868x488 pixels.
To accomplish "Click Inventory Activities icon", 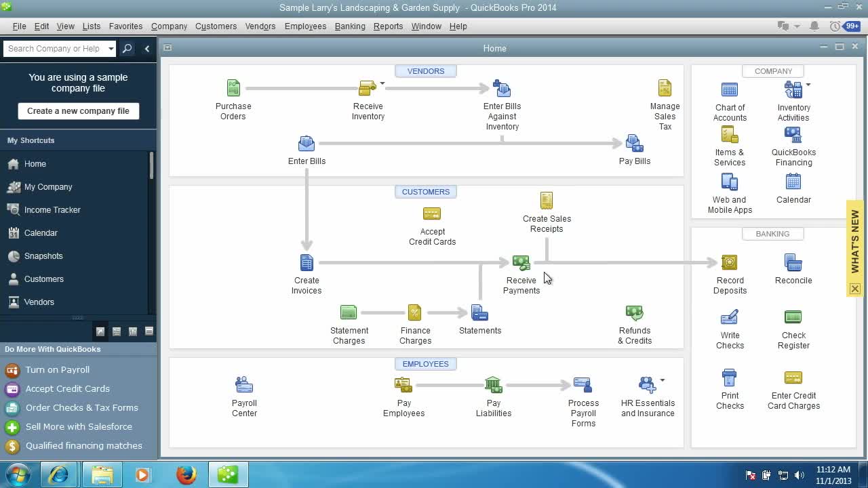I will point(793,89).
